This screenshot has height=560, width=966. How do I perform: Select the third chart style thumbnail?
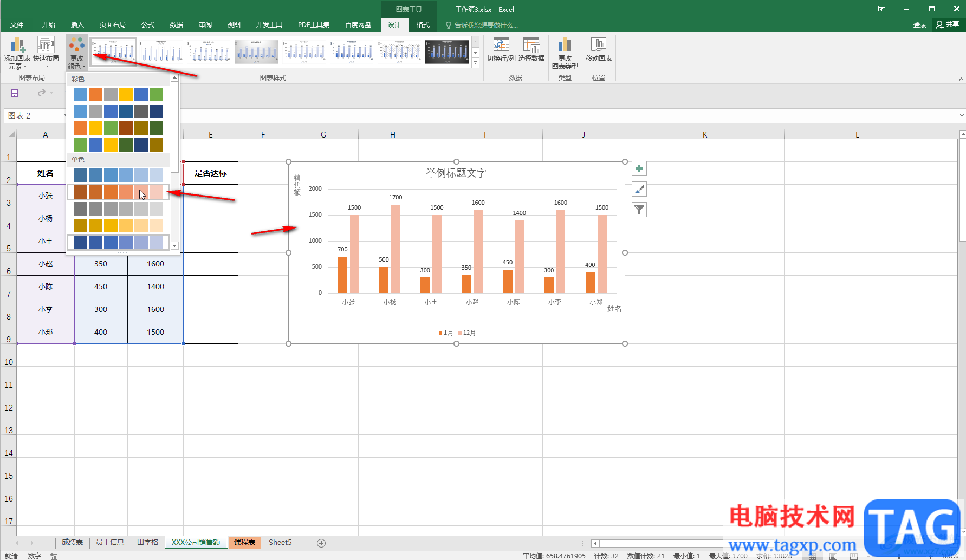(209, 51)
